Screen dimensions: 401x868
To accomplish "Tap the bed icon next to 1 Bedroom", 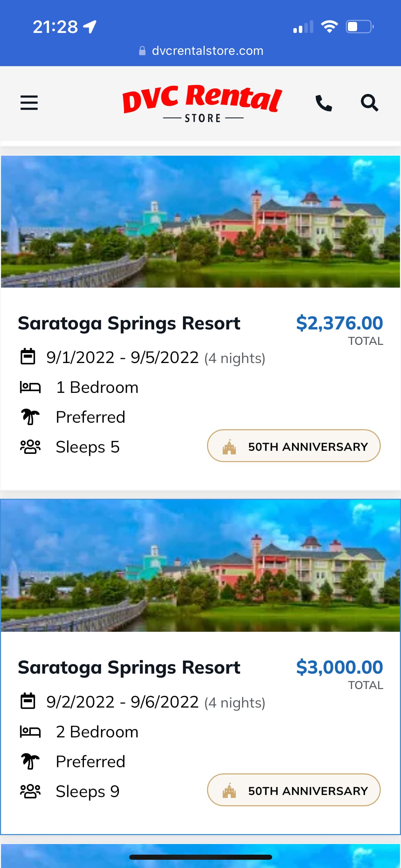I will [x=30, y=387].
